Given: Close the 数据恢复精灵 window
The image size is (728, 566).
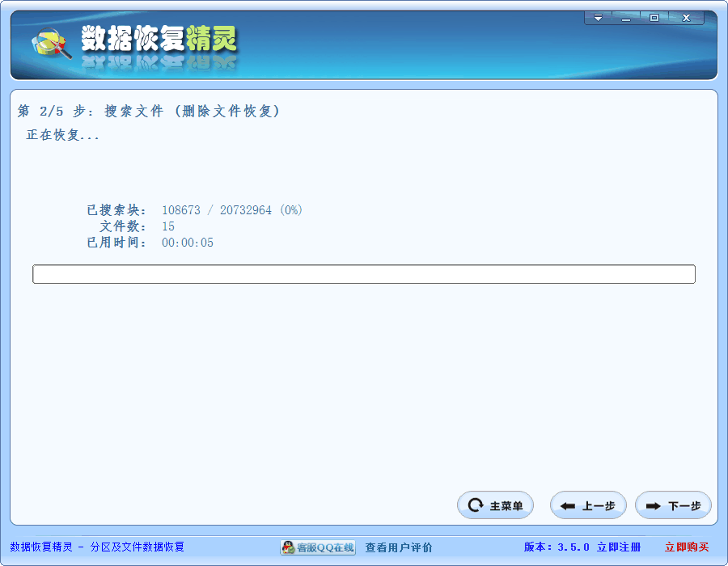Looking at the screenshot, I should pos(686,18).
